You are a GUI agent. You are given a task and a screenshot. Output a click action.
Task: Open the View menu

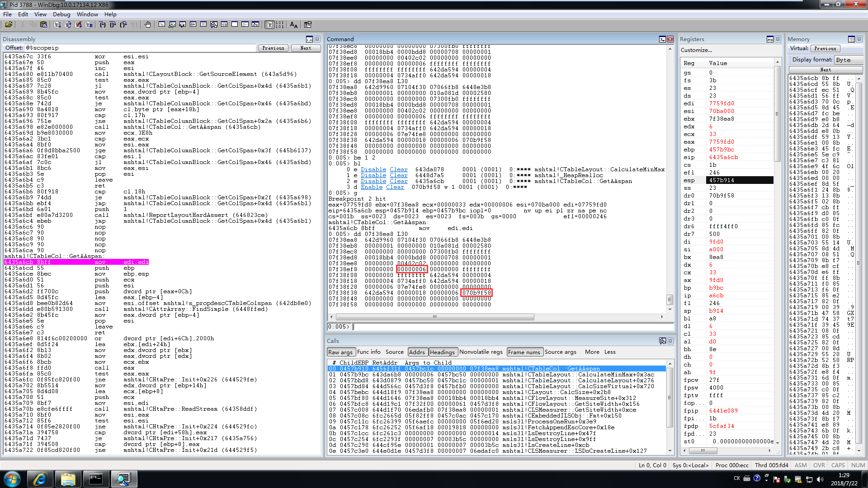pyautogui.click(x=40, y=14)
